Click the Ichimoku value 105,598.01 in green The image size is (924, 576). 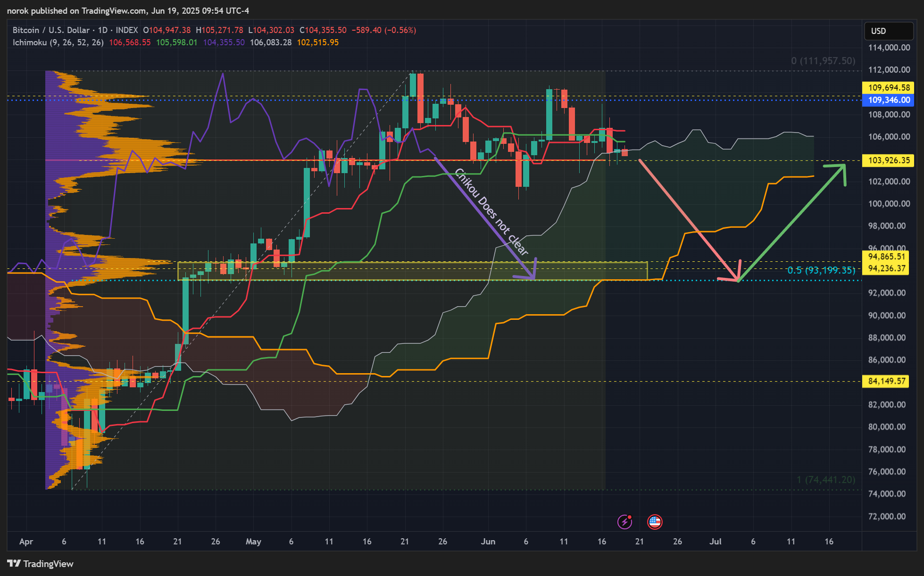176,42
